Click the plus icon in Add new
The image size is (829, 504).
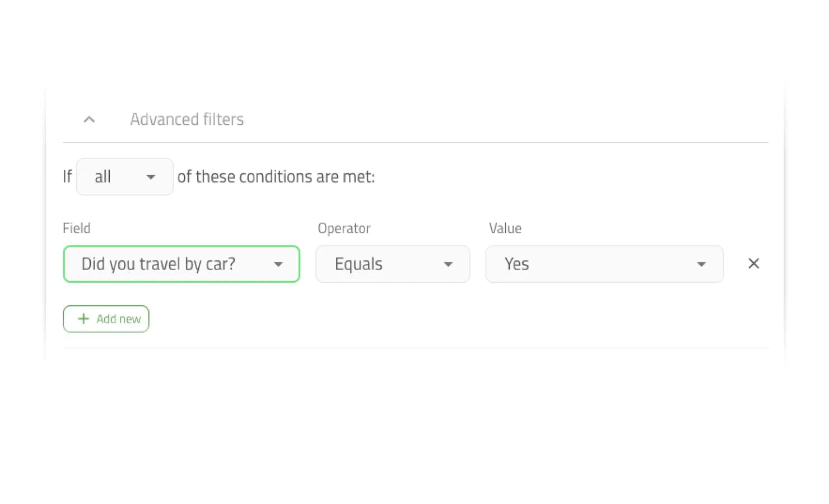[83, 319]
